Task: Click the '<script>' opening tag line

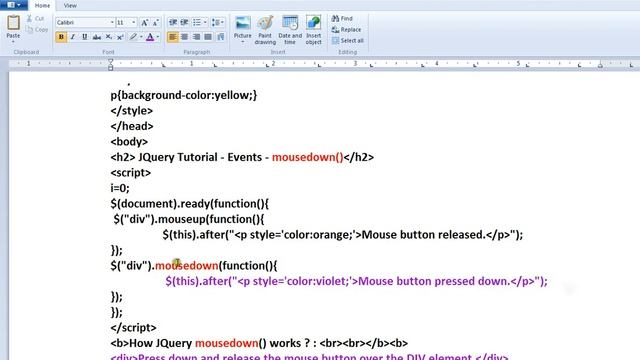Action: point(131,173)
